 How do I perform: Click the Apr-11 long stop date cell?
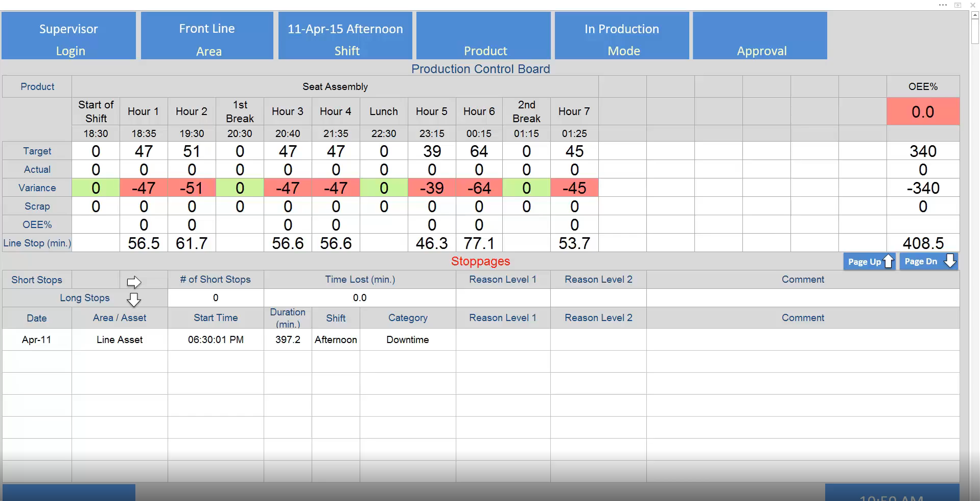[37, 339]
